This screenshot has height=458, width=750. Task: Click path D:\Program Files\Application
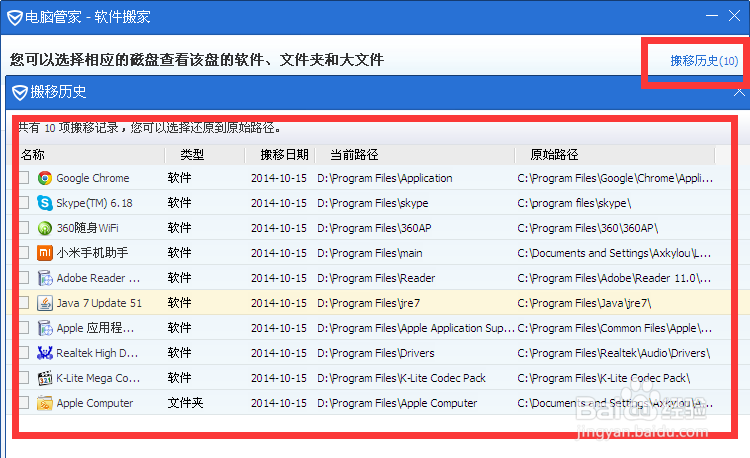click(385, 178)
